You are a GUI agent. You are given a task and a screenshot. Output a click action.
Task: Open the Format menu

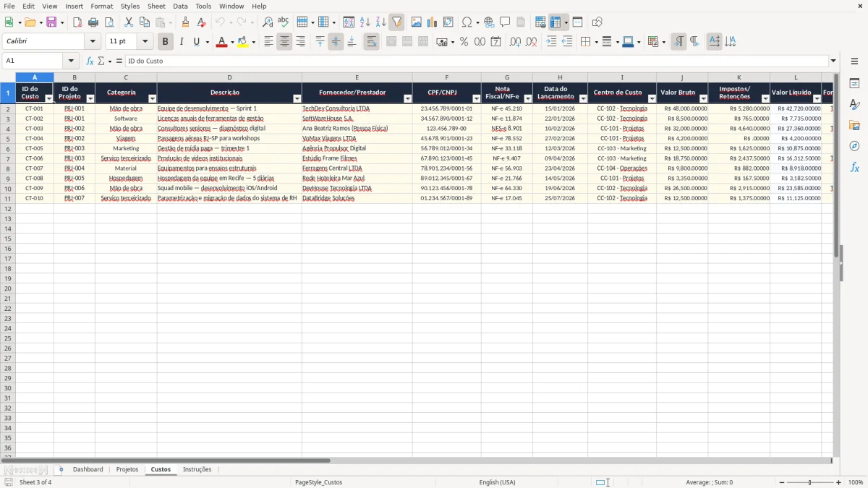tap(102, 6)
